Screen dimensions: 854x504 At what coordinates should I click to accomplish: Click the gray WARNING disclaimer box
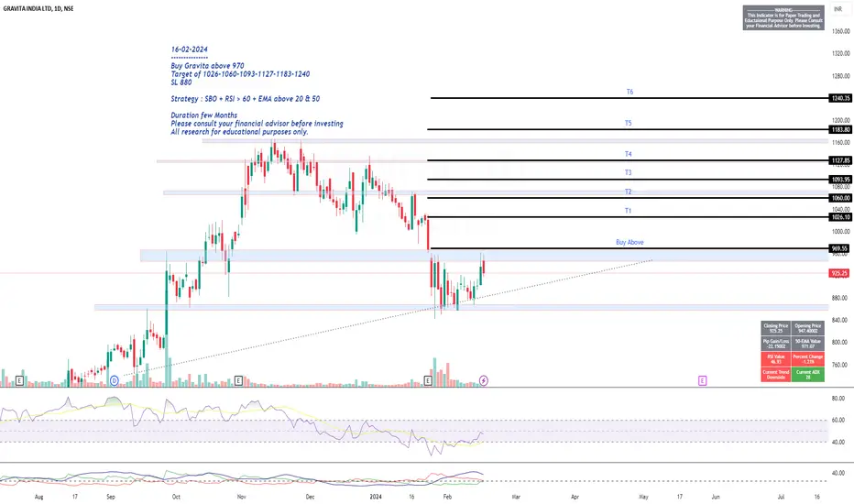pos(783,17)
